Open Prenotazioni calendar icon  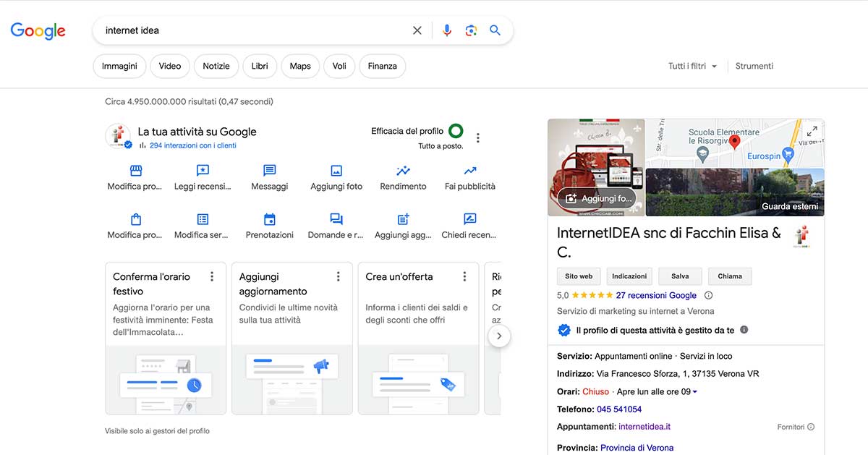point(270,219)
